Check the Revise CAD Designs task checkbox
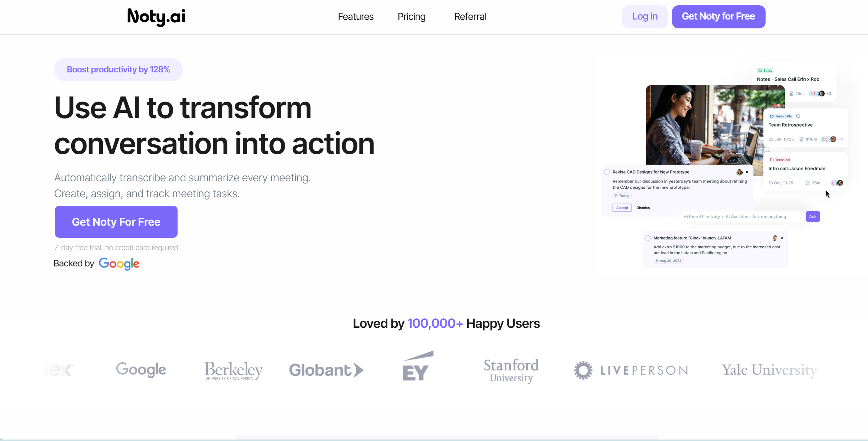The height and width of the screenshot is (441, 868). pyautogui.click(x=607, y=172)
